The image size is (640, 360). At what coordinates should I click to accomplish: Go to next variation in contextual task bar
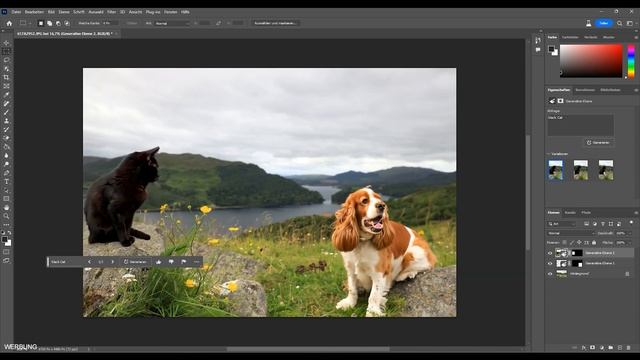point(113,262)
